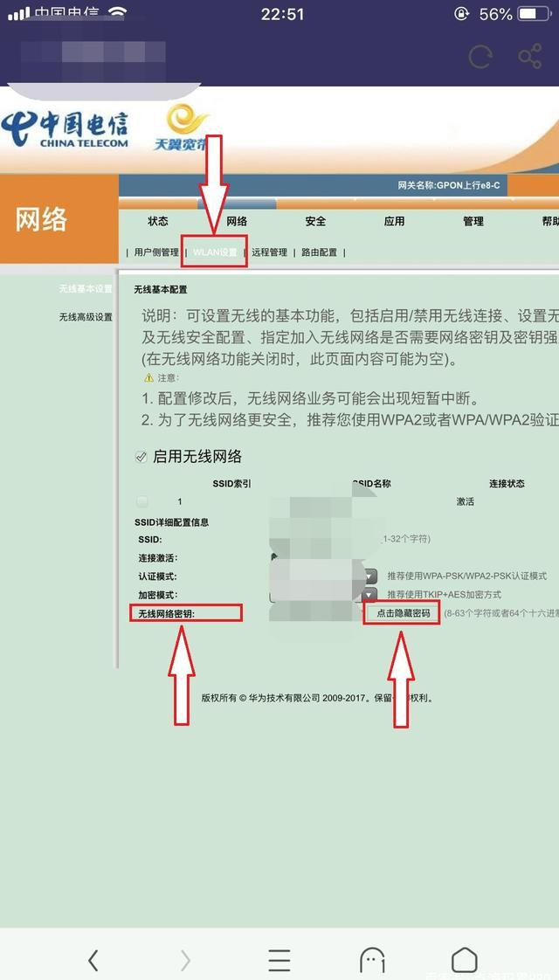Expand the 认证模式 dropdown arrow
This screenshot has height=980, width=559.
pyautogui.click(x=370, y=576)
